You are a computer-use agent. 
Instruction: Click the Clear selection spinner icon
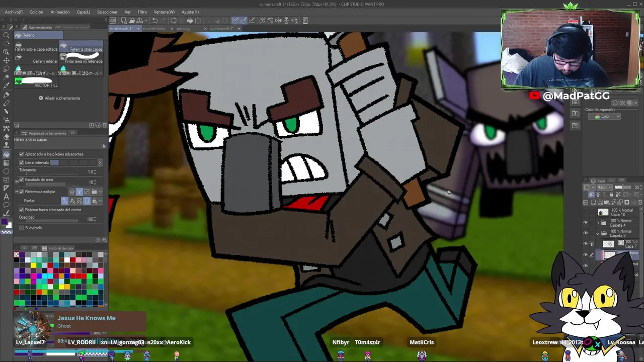pyautogui.click(x=174, y=21)
